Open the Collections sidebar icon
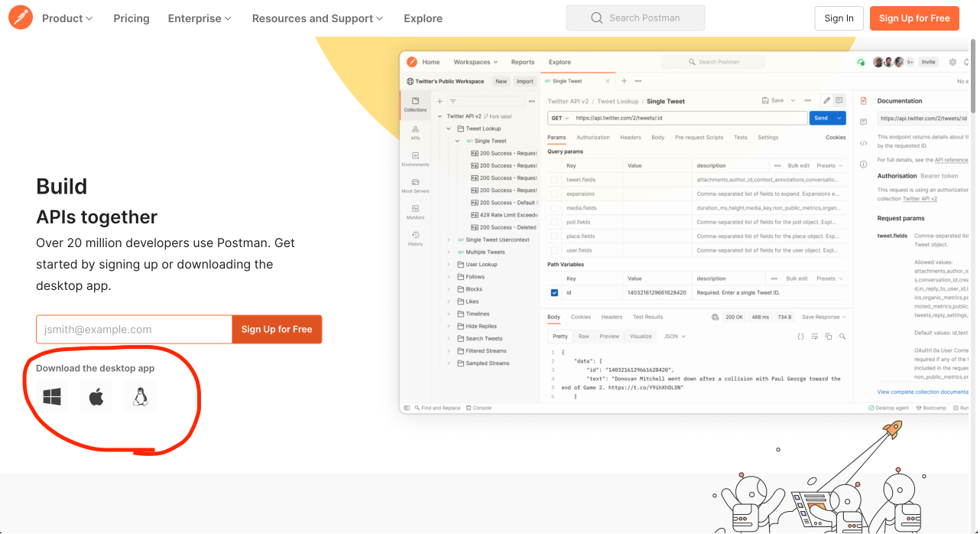The width and height of the screenshot is (980, 534). click(x=415, y=105)
